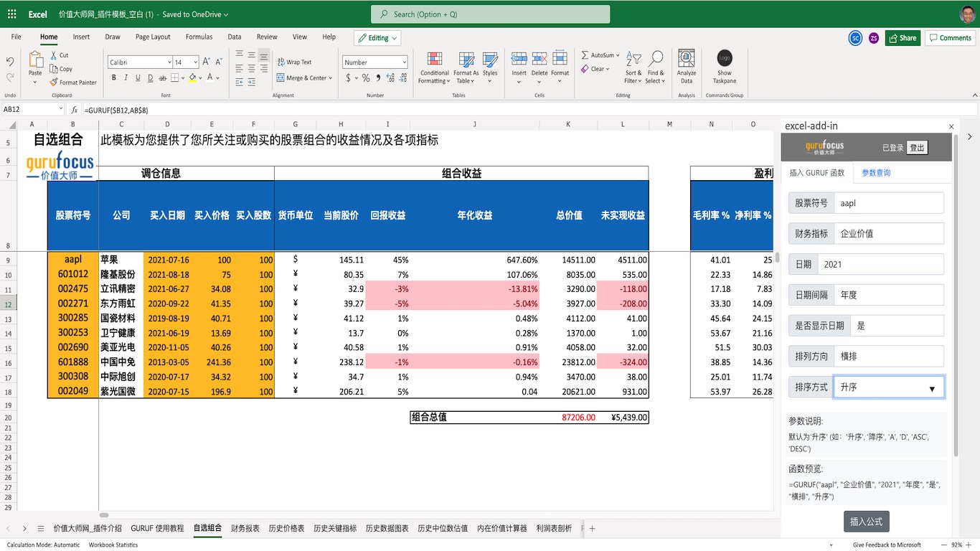Open the 财务报表 sheet tab

tap(245, 529)
